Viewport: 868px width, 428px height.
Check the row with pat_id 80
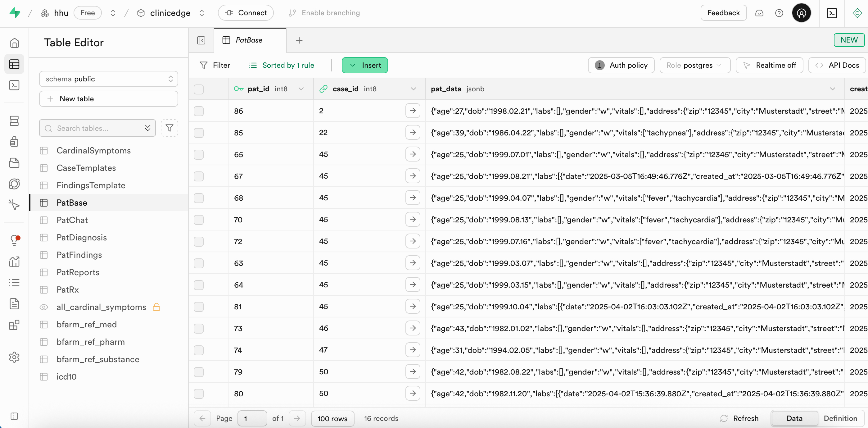tap(198, 394)
